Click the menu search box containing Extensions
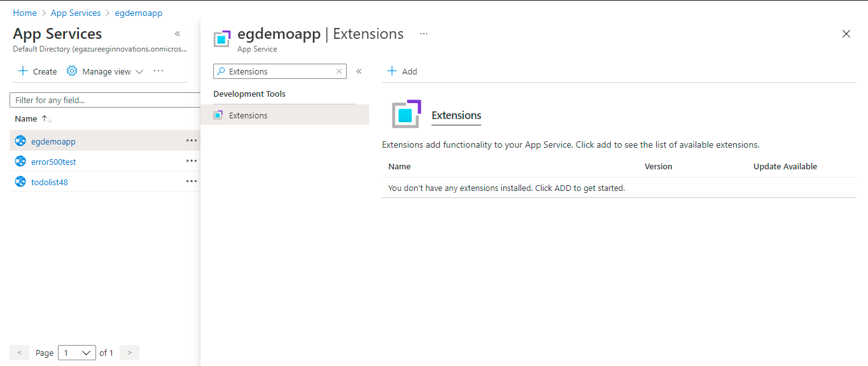868x366 pixels. pyautogui.click(x=280, y=71)
